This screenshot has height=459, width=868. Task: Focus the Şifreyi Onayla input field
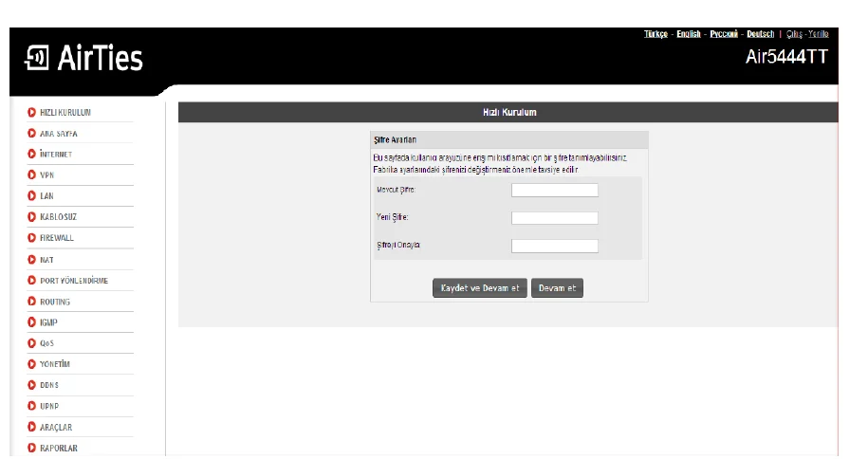click(x=555, y=246)
